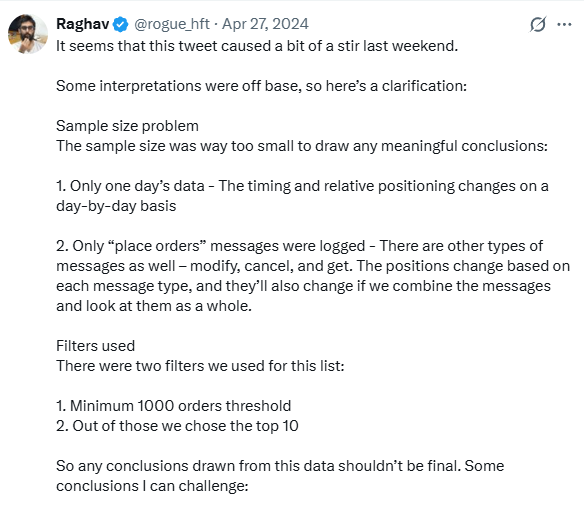Open Raghav's profile picture avatar
Screen dimensions: 584x515
(x=28, y=34)
